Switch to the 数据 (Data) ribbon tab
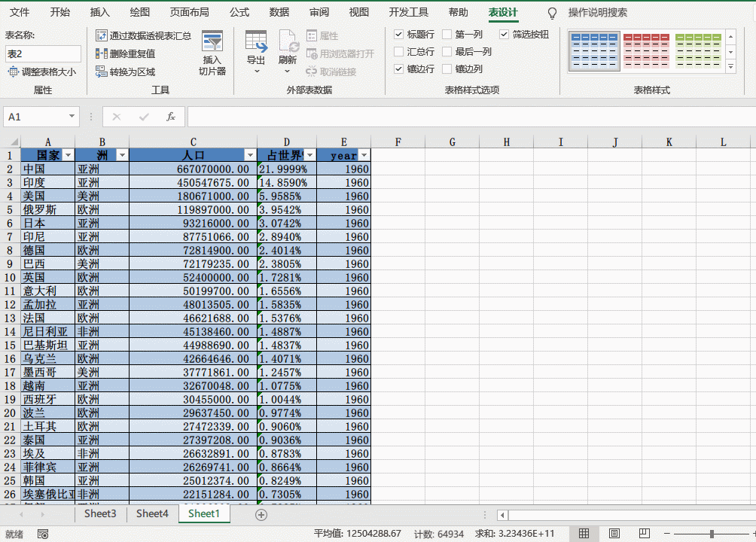The height and width of the screenshot is (542, 756). coord(279,12)
